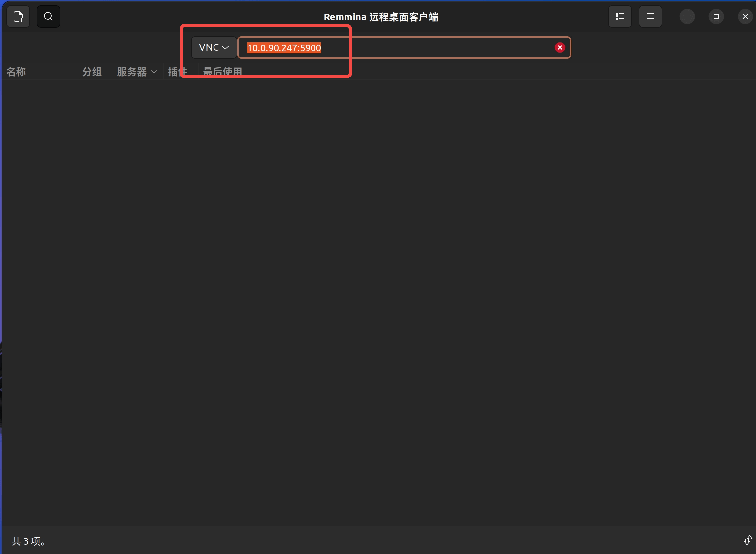Toggle VNC protocol selector open
This screenshot has width=756, height=554.
pos(213,47)
